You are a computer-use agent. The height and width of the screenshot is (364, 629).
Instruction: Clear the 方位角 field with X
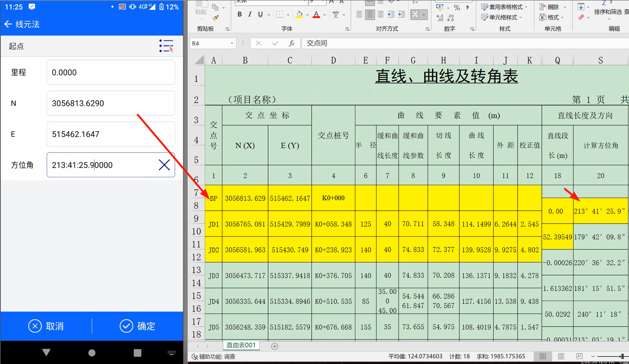(x=164, y=165)
